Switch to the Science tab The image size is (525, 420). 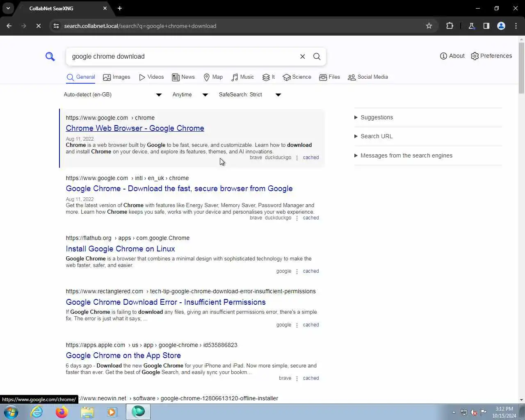297,77
